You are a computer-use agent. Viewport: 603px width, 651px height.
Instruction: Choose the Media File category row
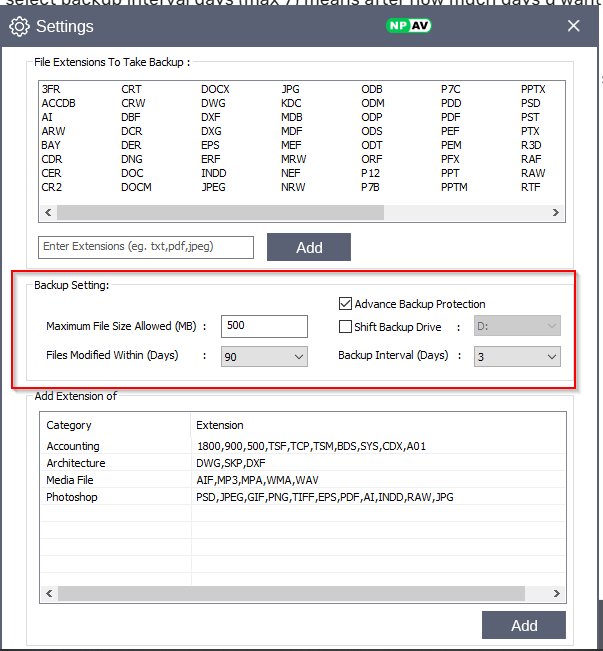coord(73,480)
